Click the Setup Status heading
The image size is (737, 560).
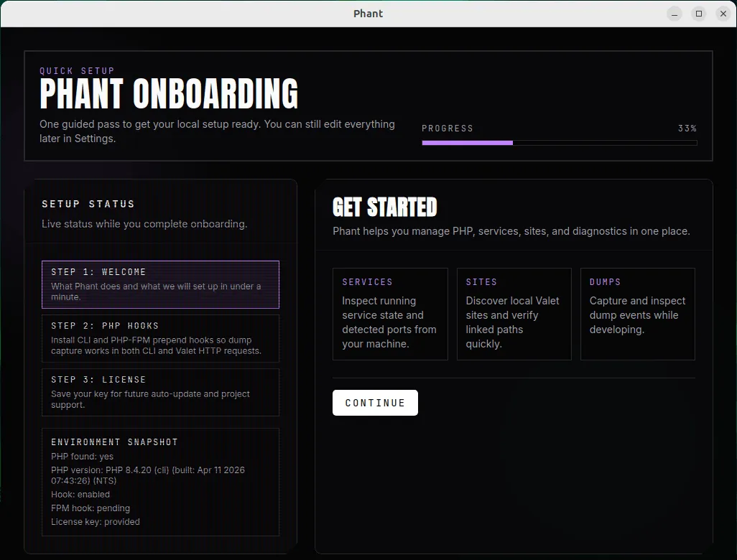point(88,204)
